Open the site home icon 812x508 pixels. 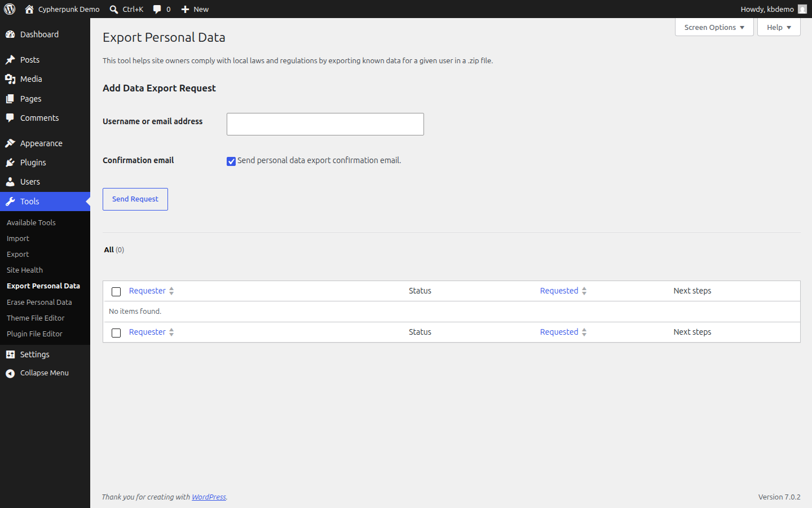point(29,9)
